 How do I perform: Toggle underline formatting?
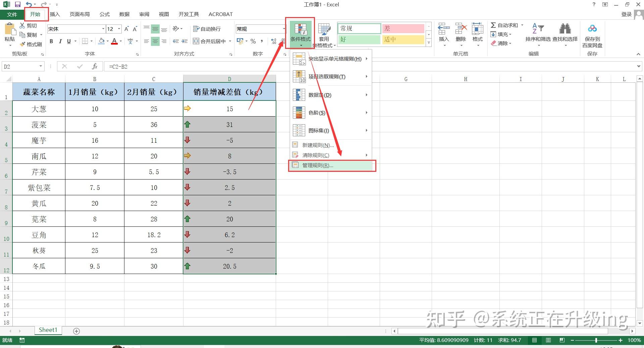(x=68, y=41)
